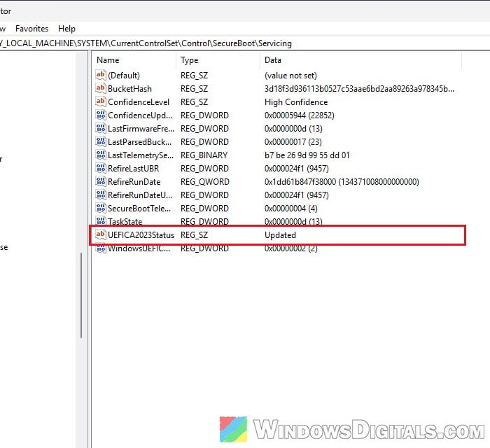Viewport: 490px width, 448px height.
Task: Click the BucketHash hash data value
Action: point(359,89)
